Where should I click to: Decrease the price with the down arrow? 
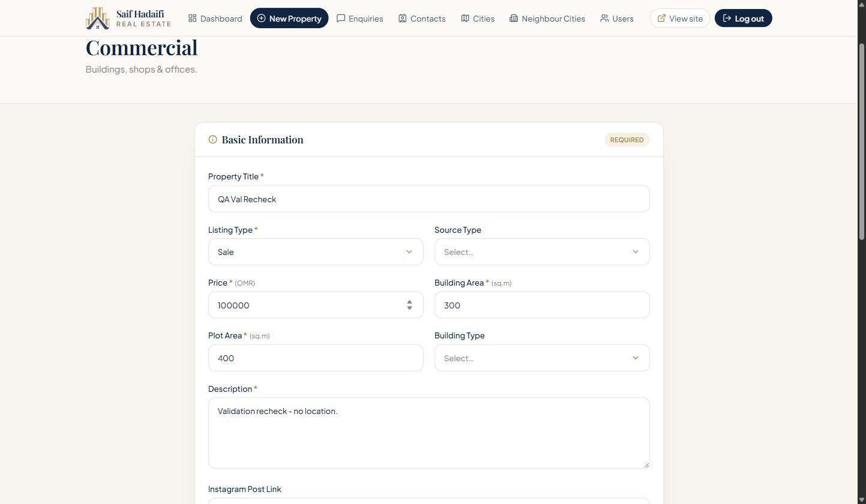pos(409,308)
